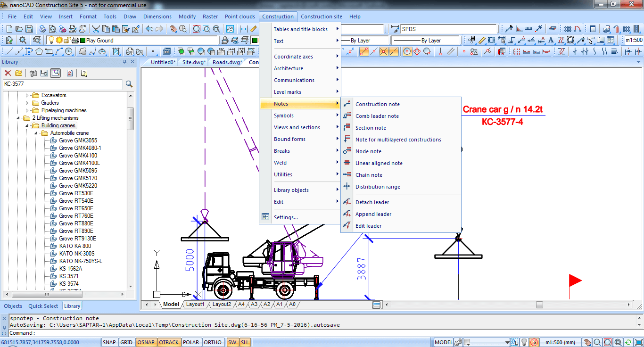Toggle POLAR mode in the status bar

pyautogui.click(x=191, y=342)
